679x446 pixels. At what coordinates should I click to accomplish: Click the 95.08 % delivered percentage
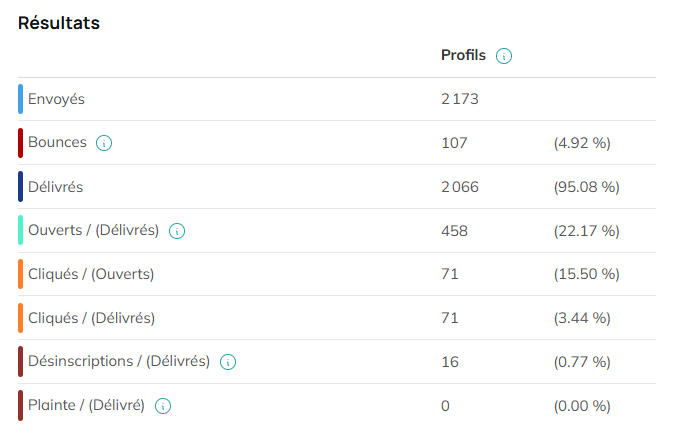tap(587, 187)
